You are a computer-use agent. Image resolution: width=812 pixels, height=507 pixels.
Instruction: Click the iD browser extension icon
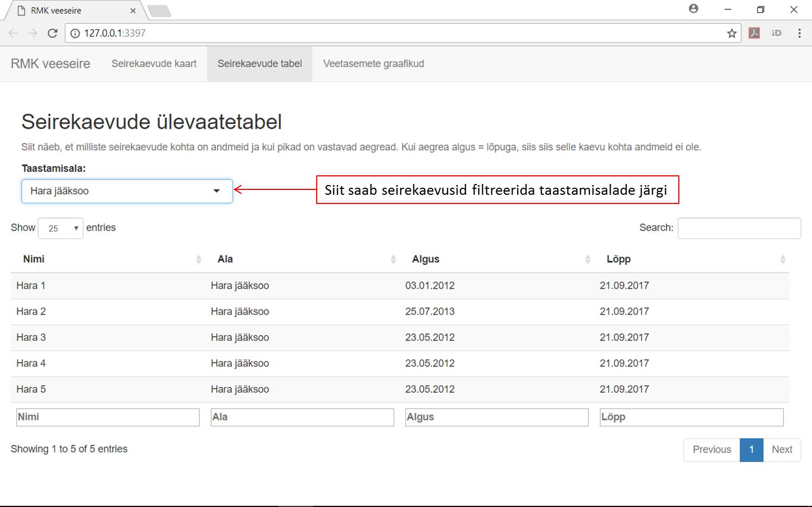tap(777, 33)
